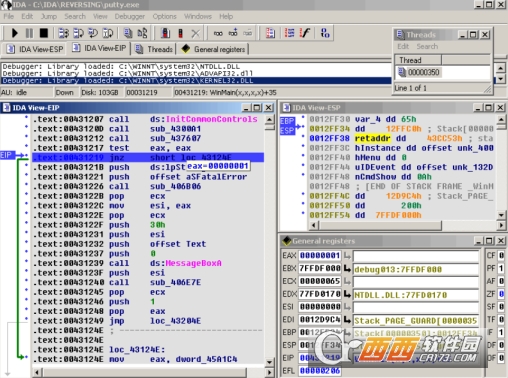Click down arrow of IDA View-ESP scrollbar
The height and width of the screenshot is (378, 508).
coord(501,215)
